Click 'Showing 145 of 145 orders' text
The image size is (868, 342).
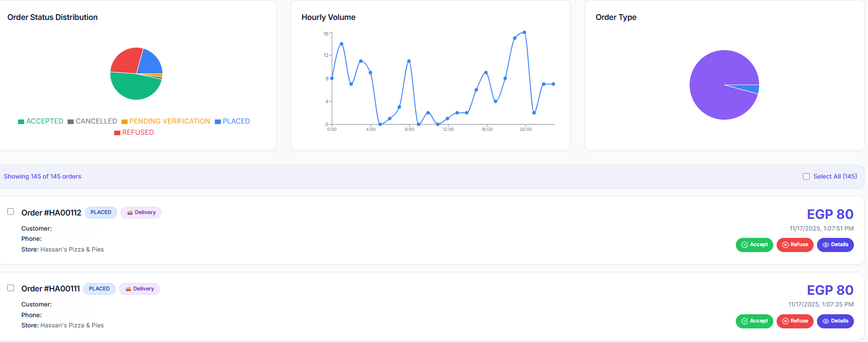[x=42, y=177]
